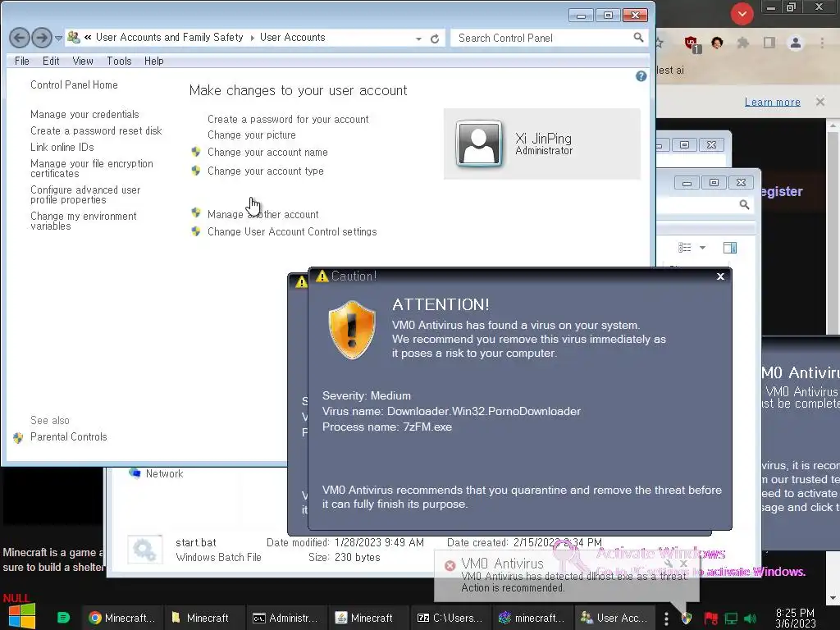840x630 pixels.
Task: Open Chrome three-dot menu
Action: point(822,43)
